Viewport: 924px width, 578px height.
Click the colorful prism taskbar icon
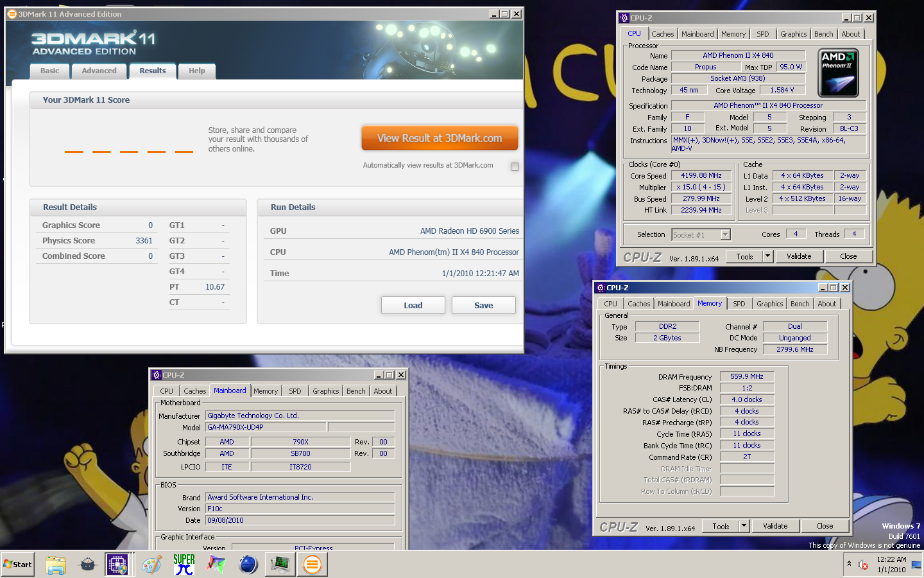coord(216,565)
